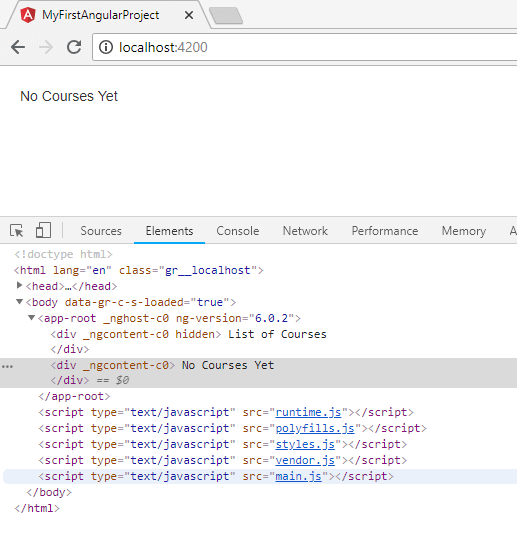Open the main.js script link
Image resolution: width=517 pixels, height=541 pixels.
coord(299,476)
